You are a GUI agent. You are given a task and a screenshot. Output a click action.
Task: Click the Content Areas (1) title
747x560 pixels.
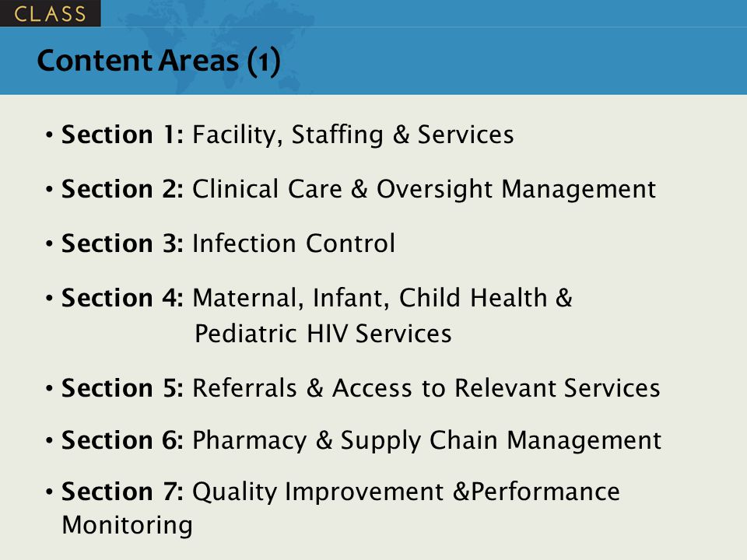coord(159,61)
